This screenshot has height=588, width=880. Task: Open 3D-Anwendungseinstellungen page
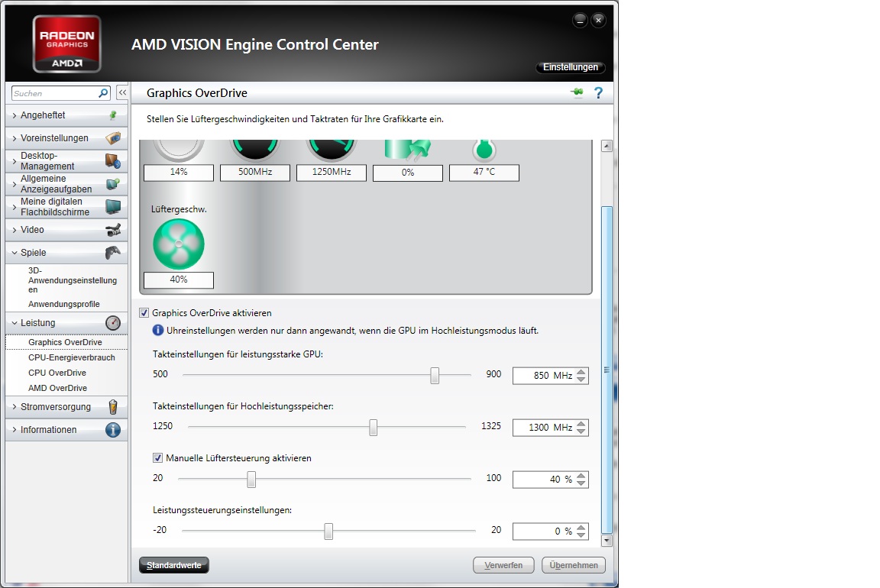[x=73, y=280]
